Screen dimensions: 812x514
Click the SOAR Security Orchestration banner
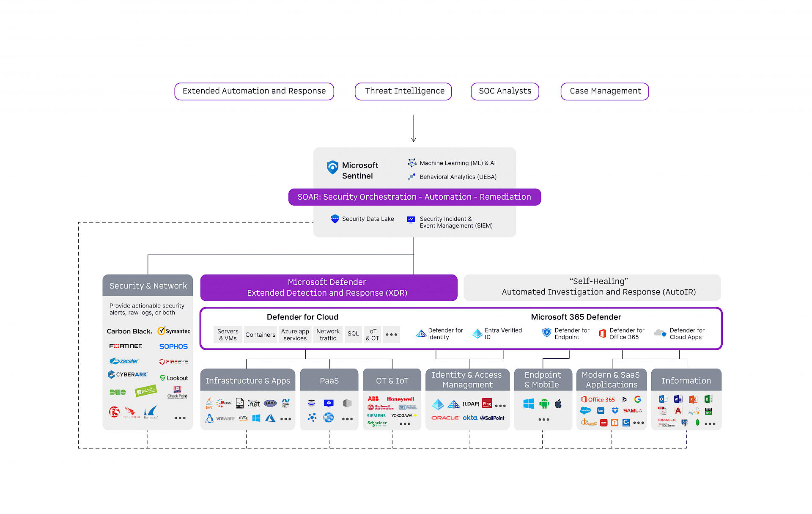(x=414, y=197)
